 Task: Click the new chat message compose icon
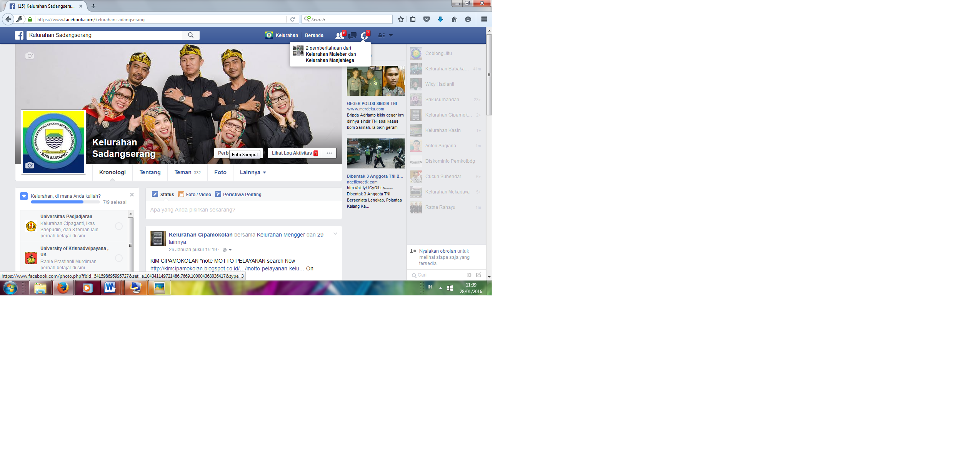[x=478, y=275]
